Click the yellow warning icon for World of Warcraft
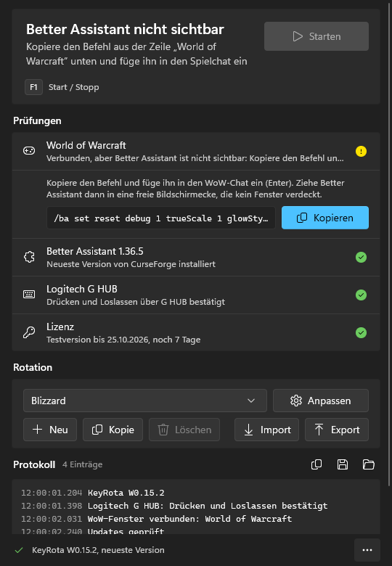The width and height of the screenshot is (392, 566). click(361, 151)
